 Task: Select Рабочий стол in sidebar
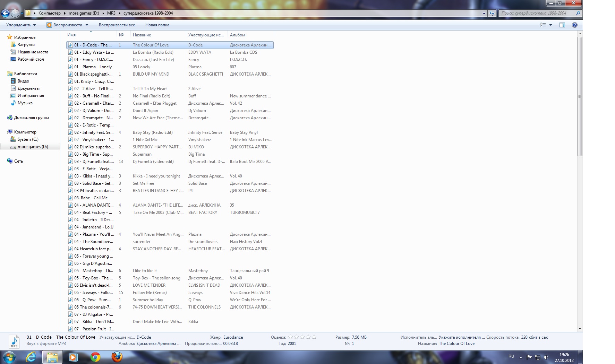pos(31,59)
